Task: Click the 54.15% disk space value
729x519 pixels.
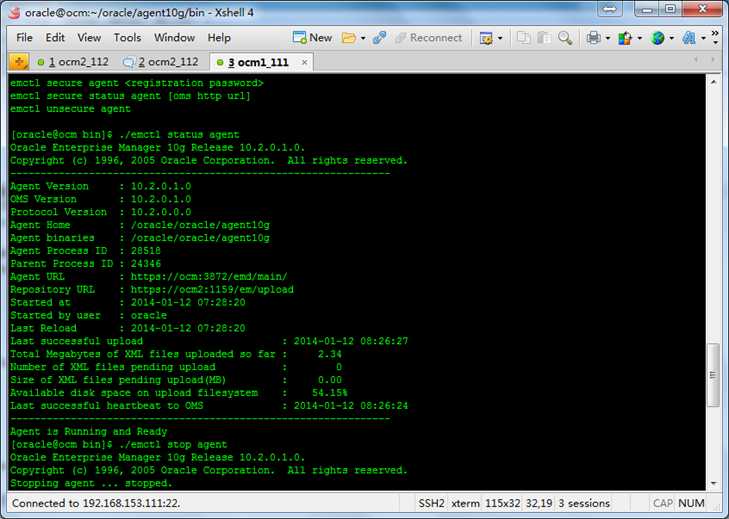Action: click(x=330, y=393)
